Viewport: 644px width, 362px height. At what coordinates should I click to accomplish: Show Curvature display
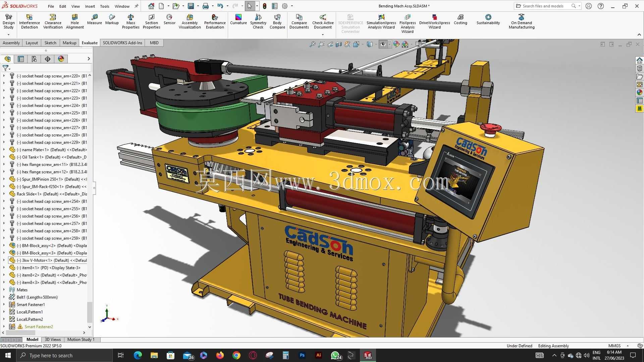point(238,19)
